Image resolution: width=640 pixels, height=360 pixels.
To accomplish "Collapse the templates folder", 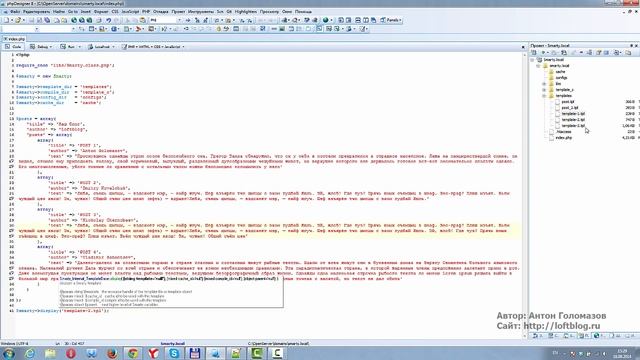I will coord(544,96).
